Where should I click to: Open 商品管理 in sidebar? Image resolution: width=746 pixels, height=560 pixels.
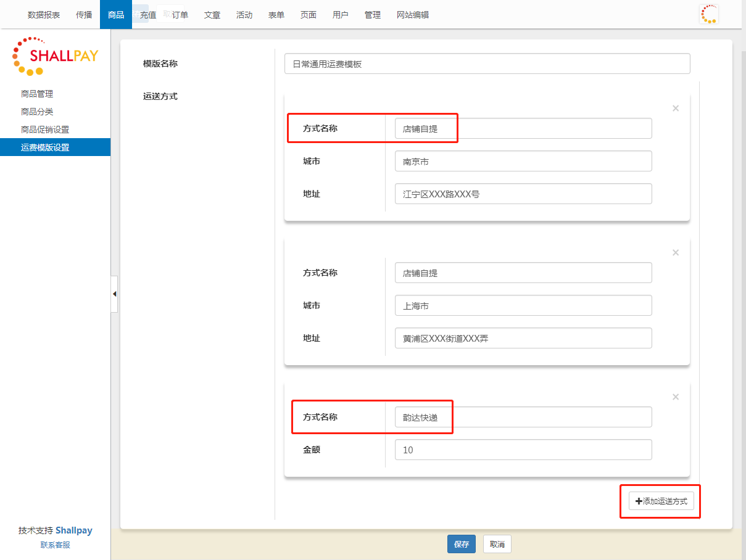(37, 94)
